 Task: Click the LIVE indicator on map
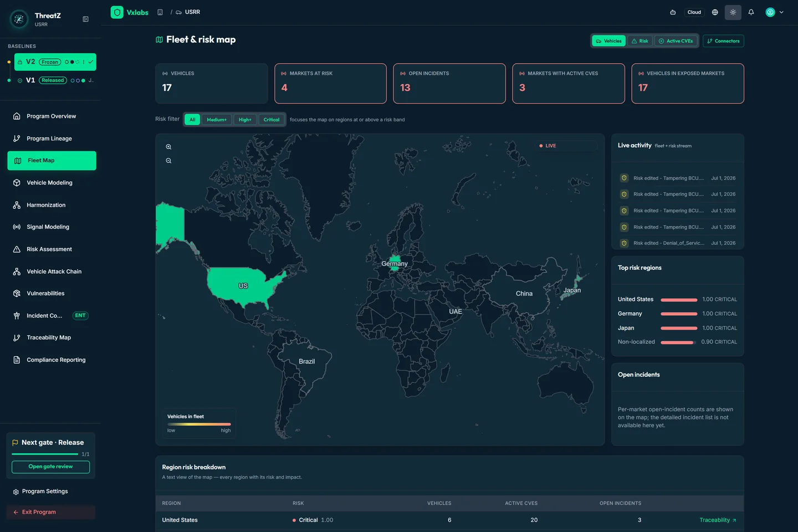click(548, 146)
